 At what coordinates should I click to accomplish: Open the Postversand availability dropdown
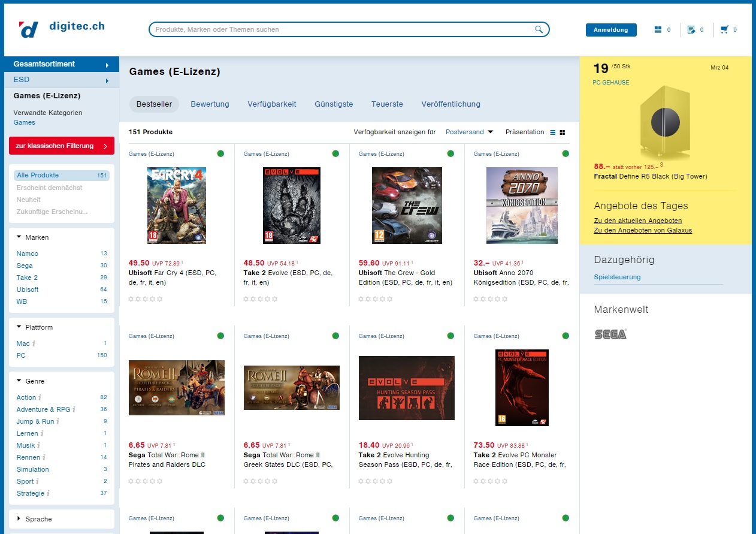pyautogui.click(x=469, y=132)
